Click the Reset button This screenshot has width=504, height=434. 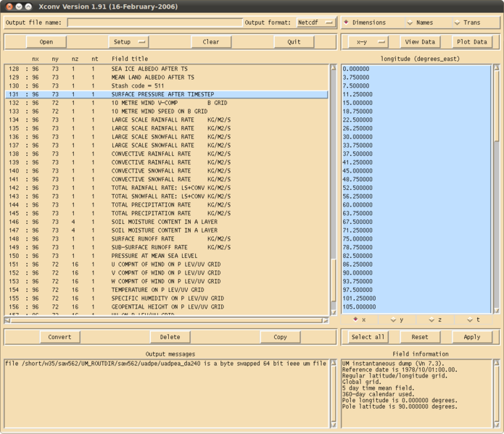pos(420,337)
